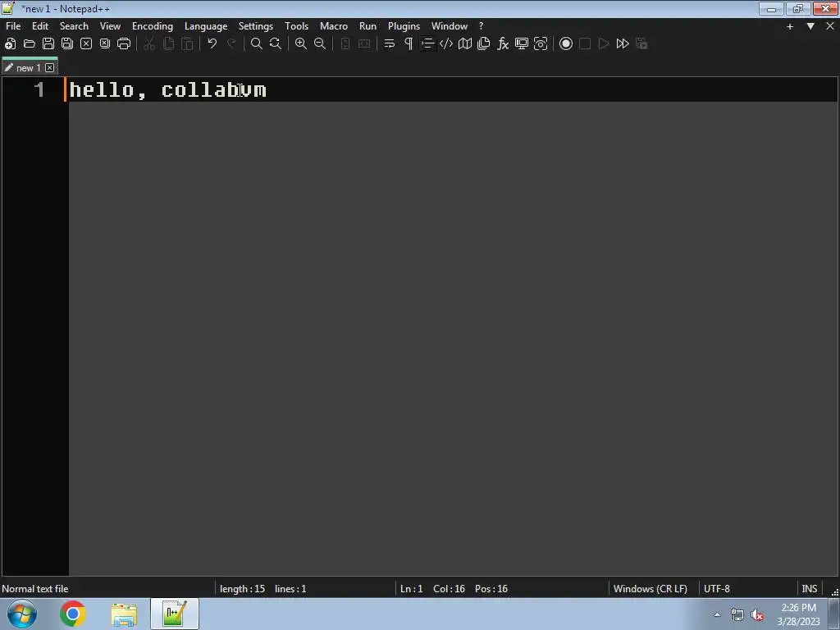Viewport: 840px width, 630px height.
Task: Open the Document Map icon
Action: pos(465,44)
